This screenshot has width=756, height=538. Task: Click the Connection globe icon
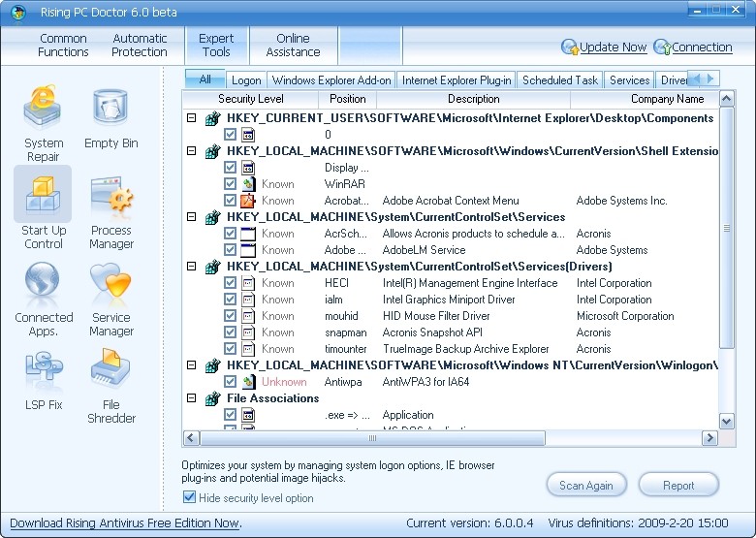point(662,47)
